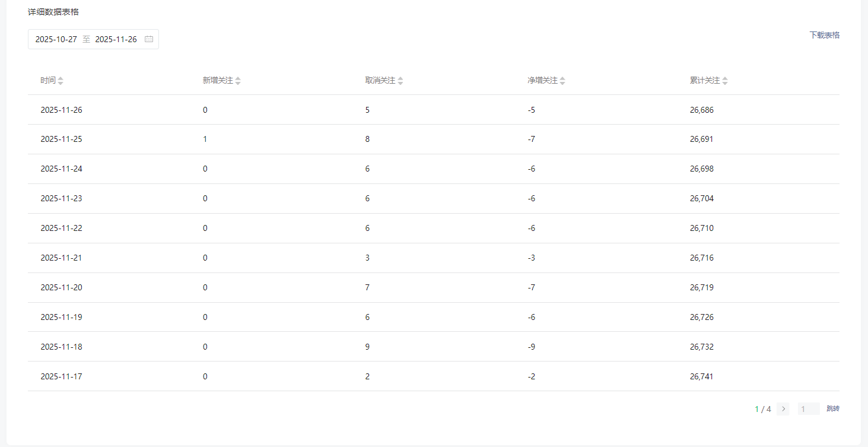Go to next page with the chevron arrow
The image size is (868, 447).
click(783, 408)
